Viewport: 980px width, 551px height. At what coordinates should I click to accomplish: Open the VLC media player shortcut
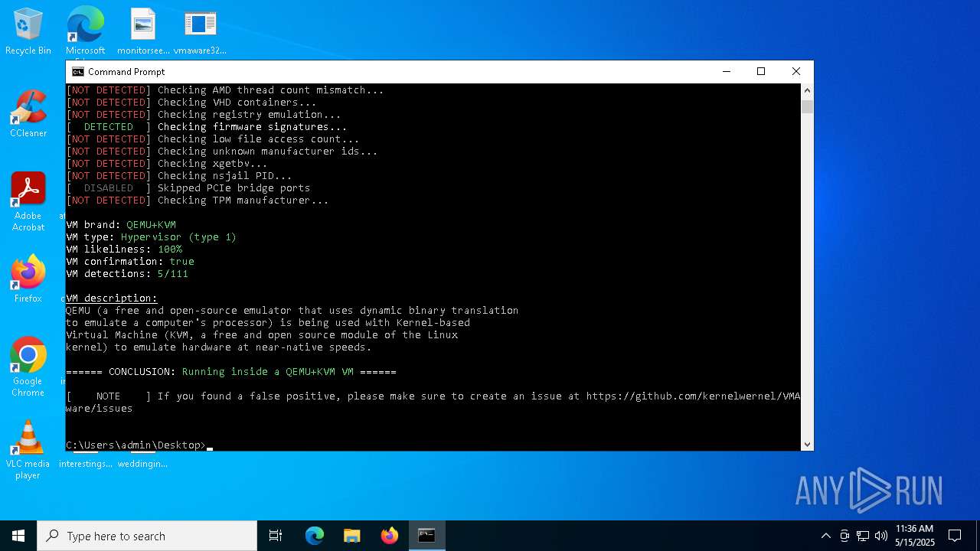[x=28, y=450]
